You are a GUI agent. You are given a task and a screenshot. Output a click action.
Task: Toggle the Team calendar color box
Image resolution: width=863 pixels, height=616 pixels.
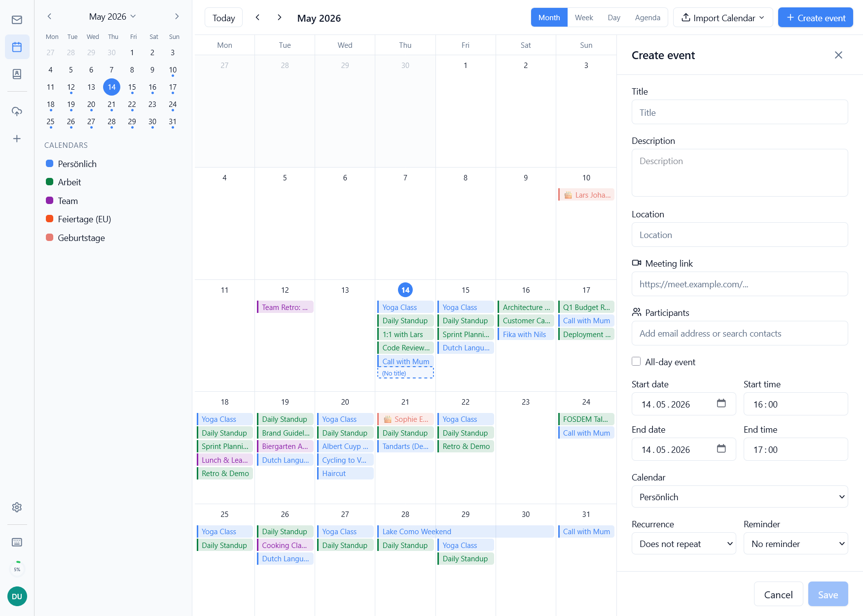click(x=49, y=201)
